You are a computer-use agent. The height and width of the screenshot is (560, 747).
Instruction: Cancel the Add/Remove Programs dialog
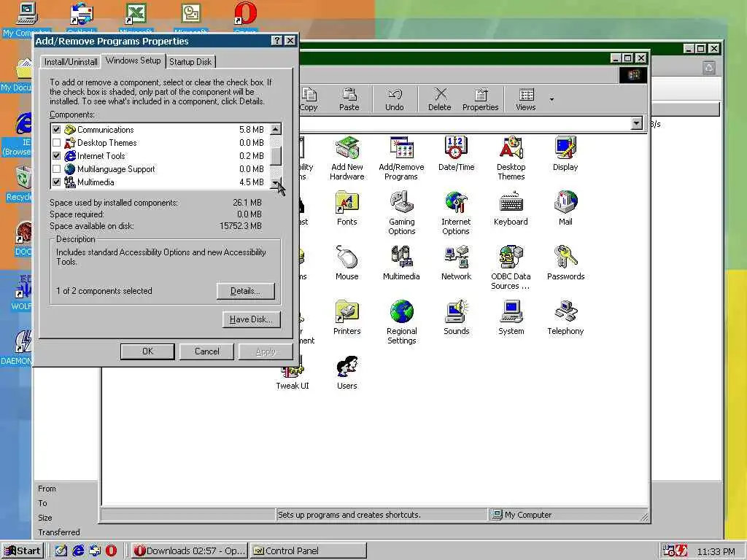point(206,351)
